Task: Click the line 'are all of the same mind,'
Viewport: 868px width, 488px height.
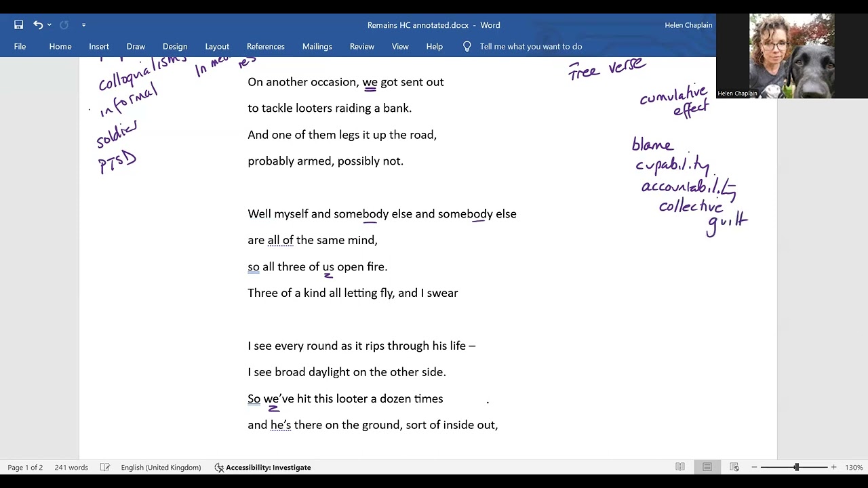Action: pyautogui.click(x=313, y=240)
